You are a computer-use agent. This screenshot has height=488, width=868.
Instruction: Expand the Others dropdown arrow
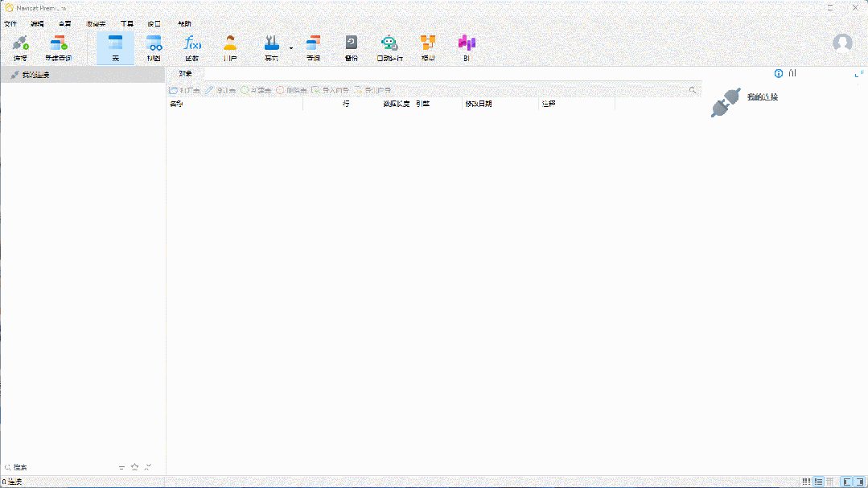point(291,48)
